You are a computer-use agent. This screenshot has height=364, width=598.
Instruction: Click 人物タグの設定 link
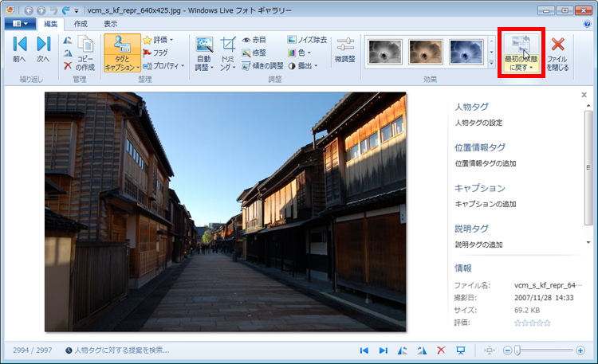click(478, 123)
